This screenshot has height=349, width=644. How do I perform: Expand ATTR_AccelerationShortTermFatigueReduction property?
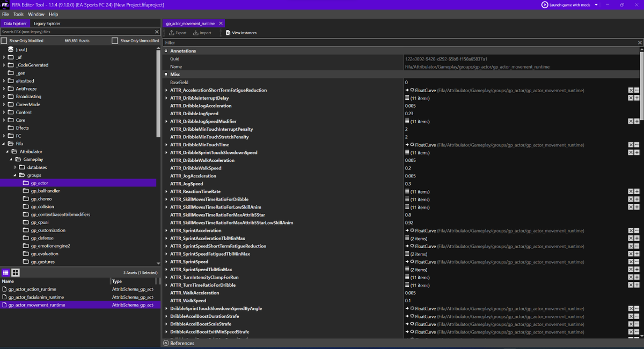tap(166, 90)
